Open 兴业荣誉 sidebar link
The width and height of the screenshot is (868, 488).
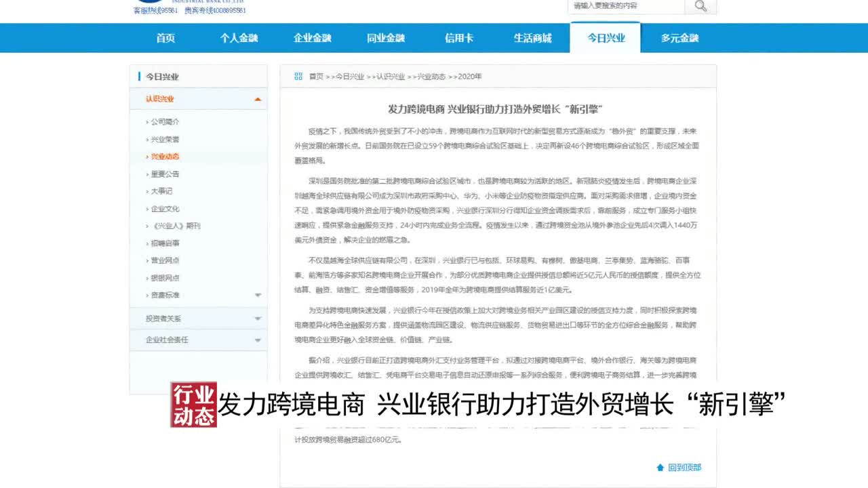click(165, 140)
